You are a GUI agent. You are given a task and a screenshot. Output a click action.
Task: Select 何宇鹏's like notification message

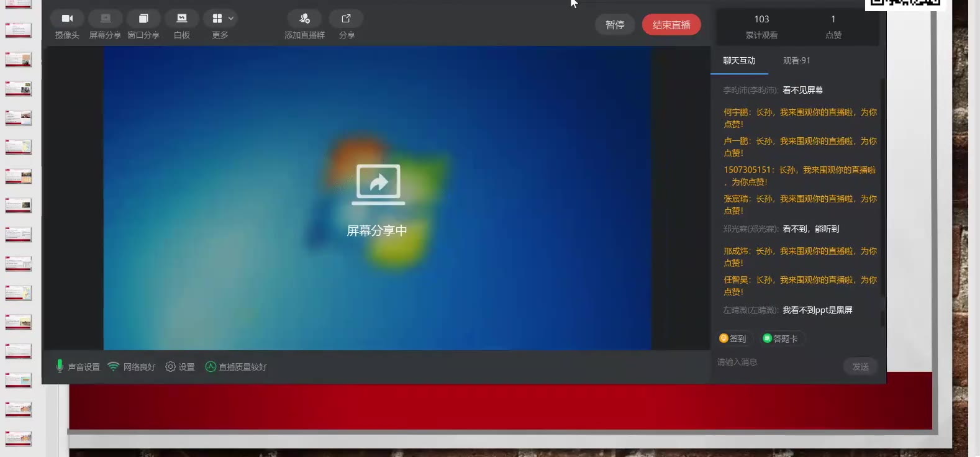[x=801, y=118]
